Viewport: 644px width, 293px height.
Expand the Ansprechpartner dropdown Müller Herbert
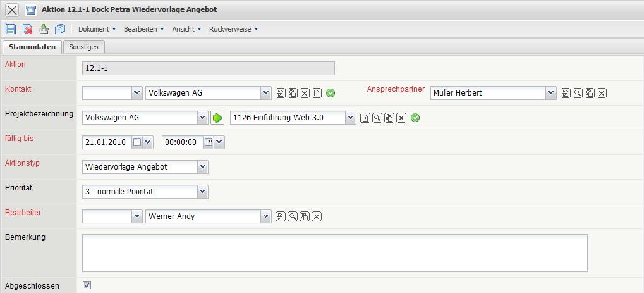click(x=550, y=94)
